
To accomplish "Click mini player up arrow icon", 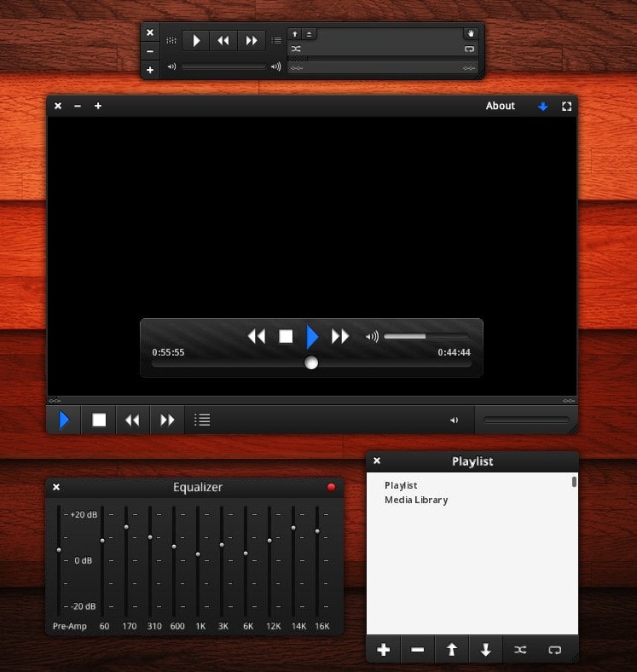I will 295,34.
